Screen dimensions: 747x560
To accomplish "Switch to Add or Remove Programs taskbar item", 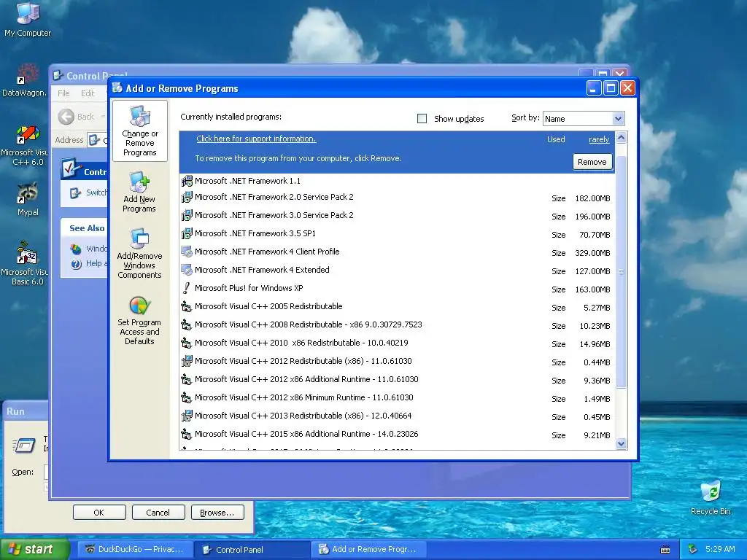I will tap(369, 549).
